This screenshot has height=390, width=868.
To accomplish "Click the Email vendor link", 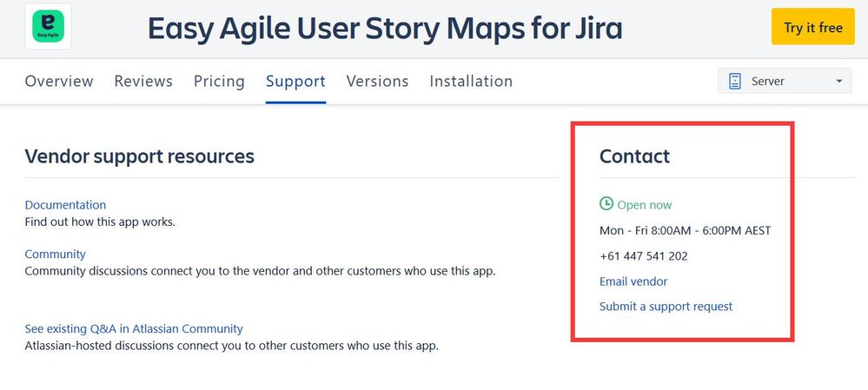I will pos(633,281).
